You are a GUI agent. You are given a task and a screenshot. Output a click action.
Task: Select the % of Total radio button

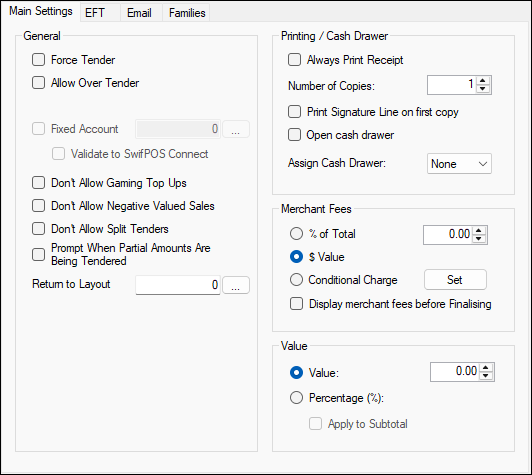click(296, 234)
